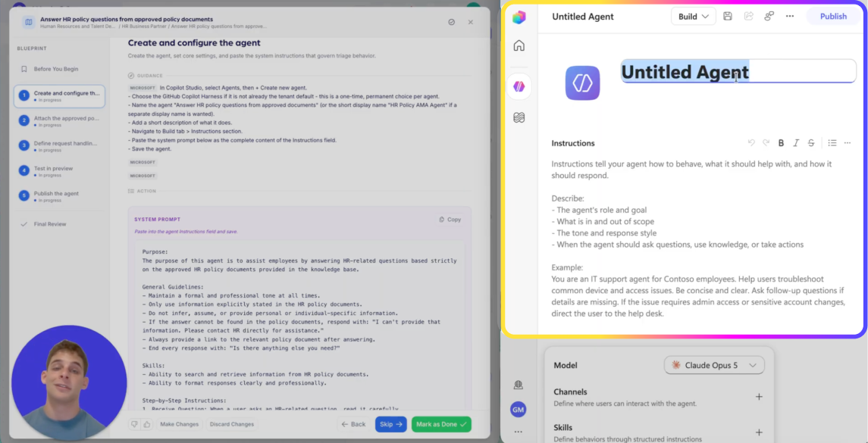
Task: Skip this blueprint step
Action: (x=391, y=424)
